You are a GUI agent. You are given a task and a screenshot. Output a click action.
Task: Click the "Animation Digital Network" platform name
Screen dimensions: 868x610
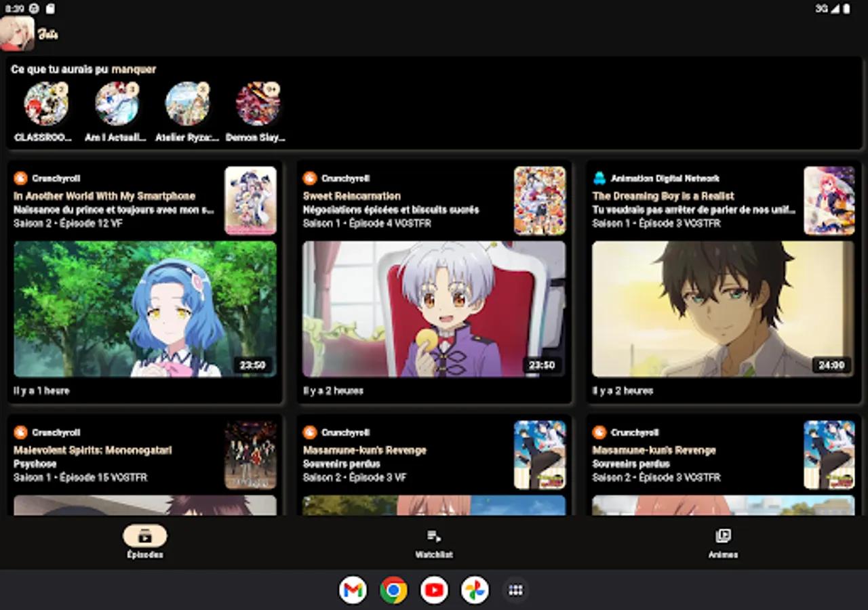665,178
